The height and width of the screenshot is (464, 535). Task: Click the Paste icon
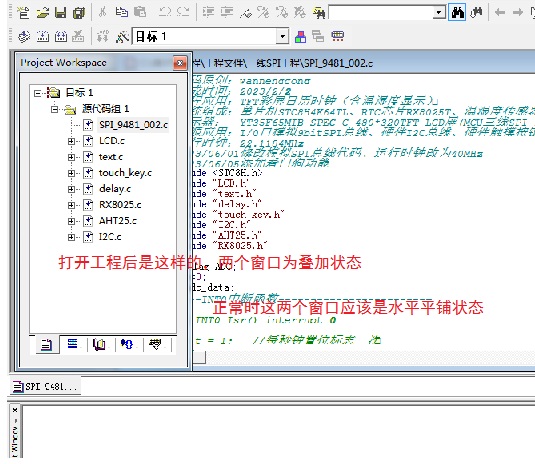[x=140, y=12]
